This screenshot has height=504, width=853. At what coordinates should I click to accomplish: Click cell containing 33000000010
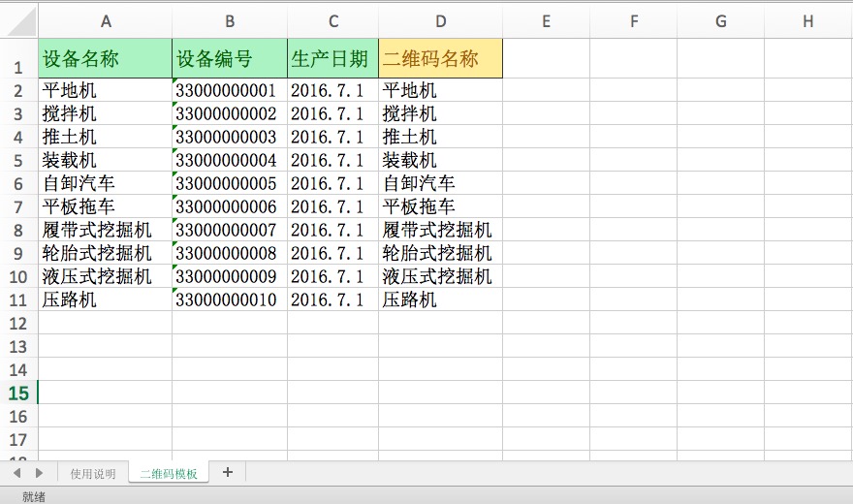tap(230, 299)
